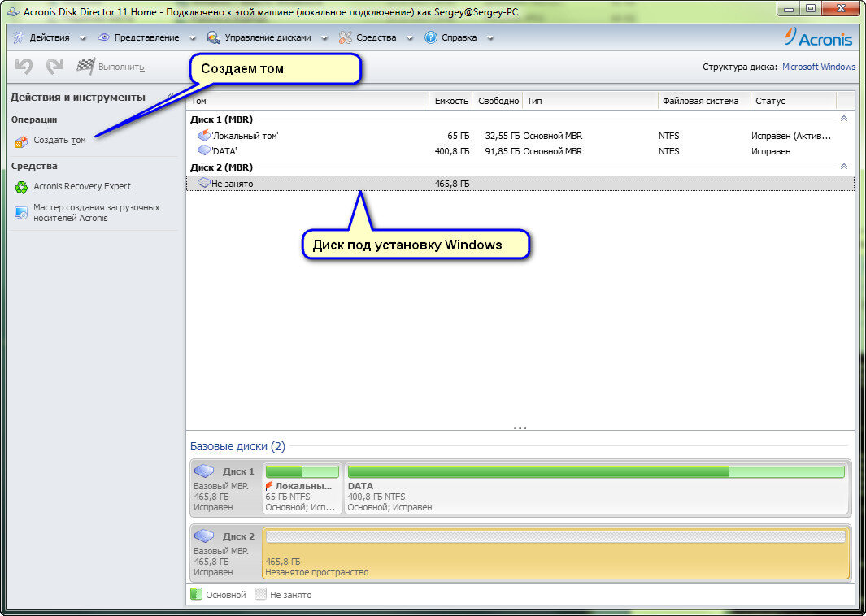Screen dimensions: 866x616
Task: Click the pane splitter dots handle
Action: (520, 427)
